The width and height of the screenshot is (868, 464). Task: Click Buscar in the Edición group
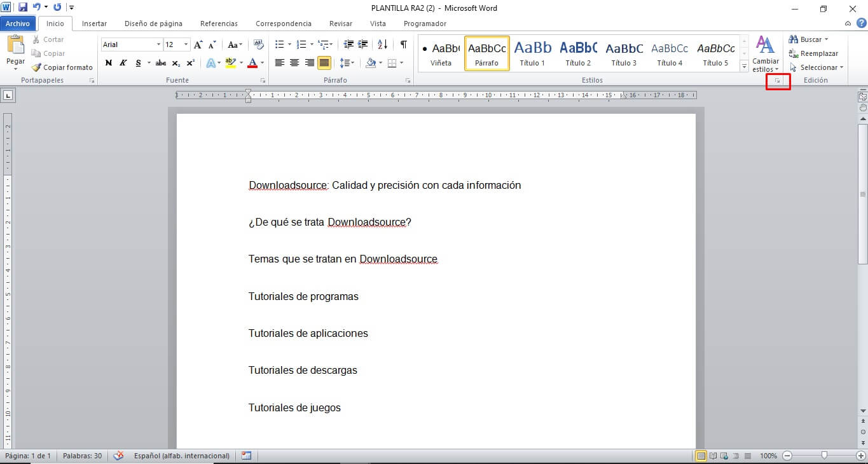click(808, 39)
